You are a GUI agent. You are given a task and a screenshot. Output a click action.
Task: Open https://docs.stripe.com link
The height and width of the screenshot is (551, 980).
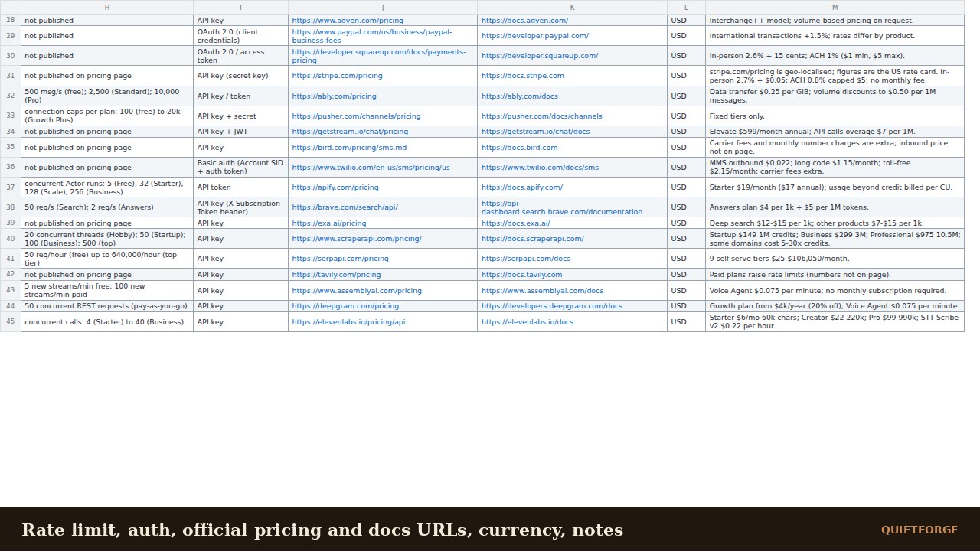523,76
